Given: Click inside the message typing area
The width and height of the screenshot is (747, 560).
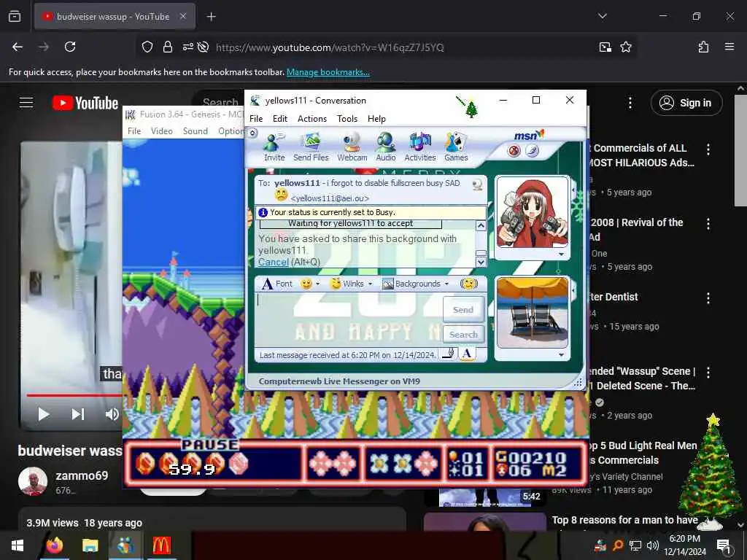Looking at the screenshot, I should click(x=348, y=320).
